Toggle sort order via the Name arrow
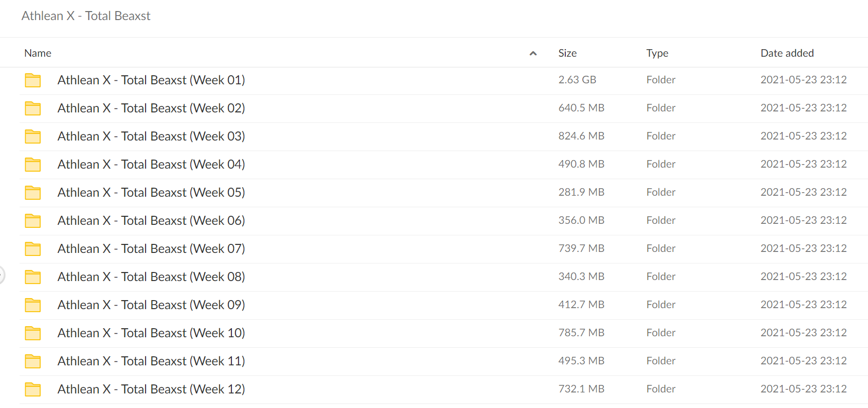This screenshot has height=408, width=868. [533, 53]
